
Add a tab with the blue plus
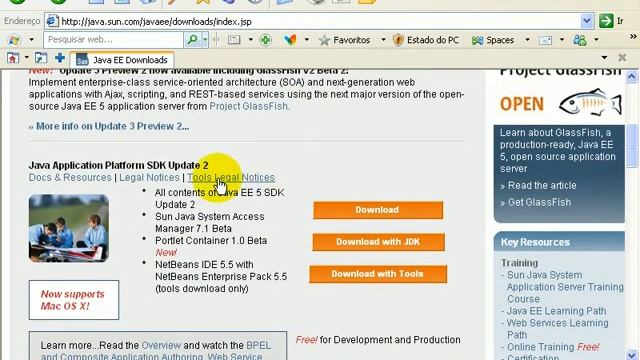60,58
